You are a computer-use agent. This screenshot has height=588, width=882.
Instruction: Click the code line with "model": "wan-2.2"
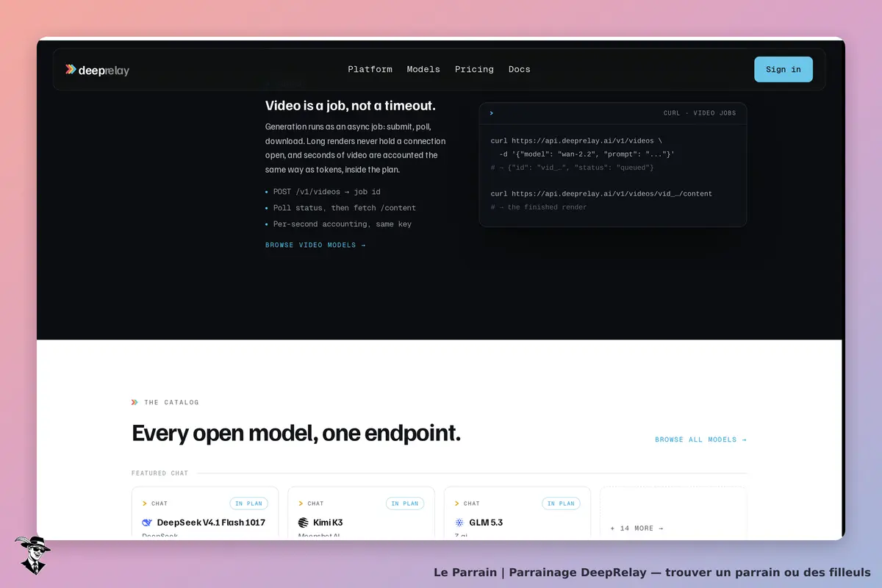pyautogui.click(x=587, y=154)
